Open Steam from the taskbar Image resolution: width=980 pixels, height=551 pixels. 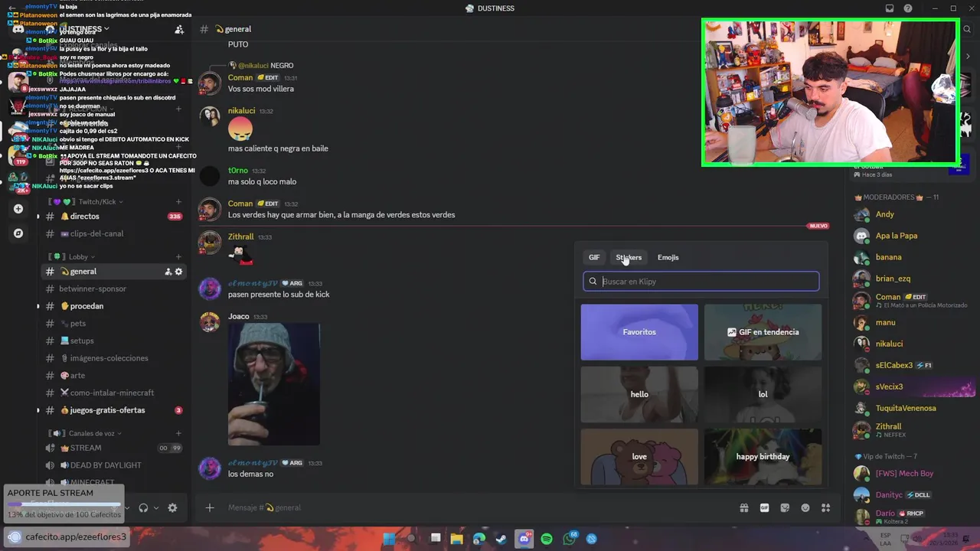coord(501,539)
